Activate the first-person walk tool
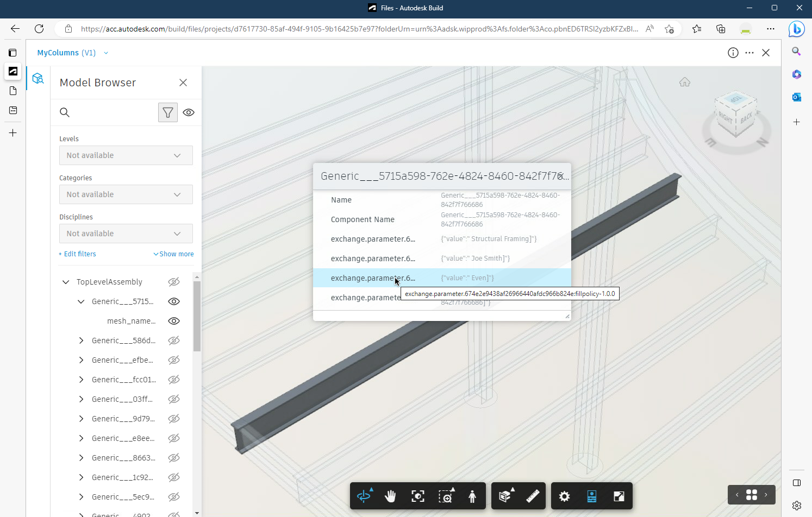 pos(472,496)
